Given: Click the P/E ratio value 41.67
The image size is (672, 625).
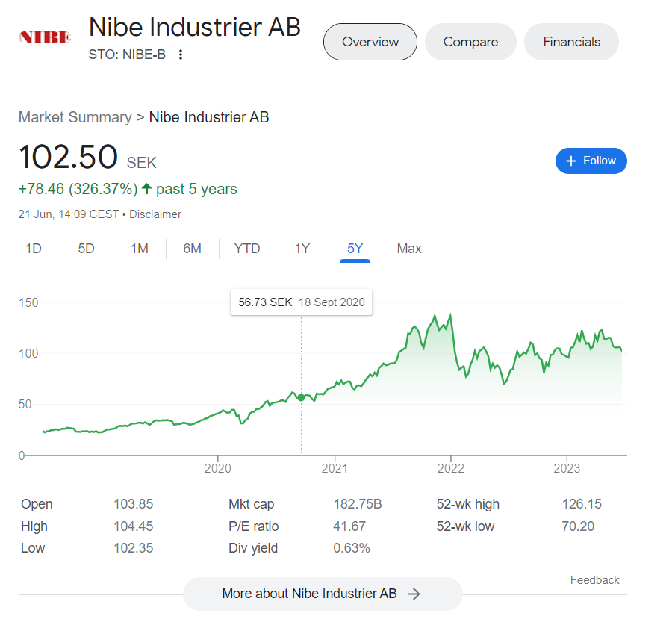Looking at the screenshot, I should [349, 526].
